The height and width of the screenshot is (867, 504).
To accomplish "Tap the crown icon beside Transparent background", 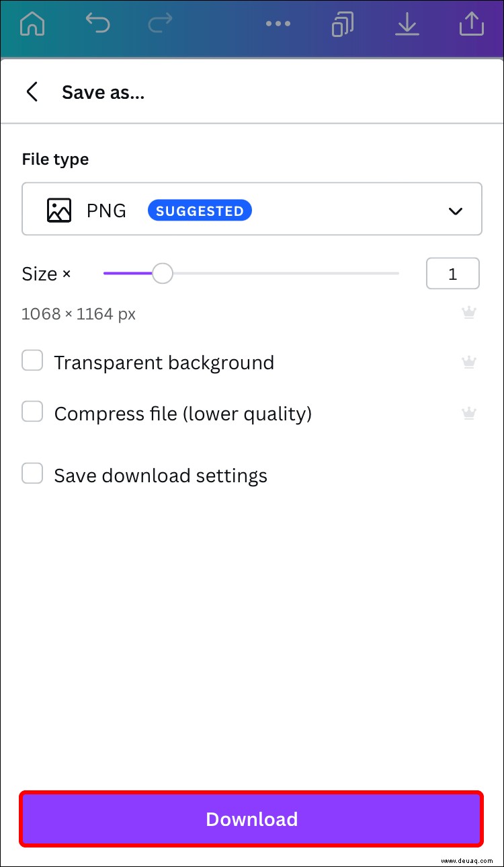I will [469, 363].
